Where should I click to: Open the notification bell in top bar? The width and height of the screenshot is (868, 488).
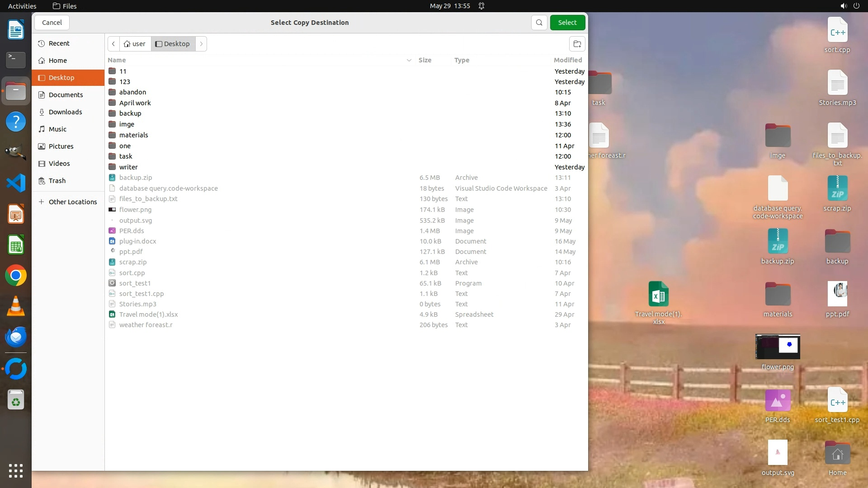pos(481,6)
